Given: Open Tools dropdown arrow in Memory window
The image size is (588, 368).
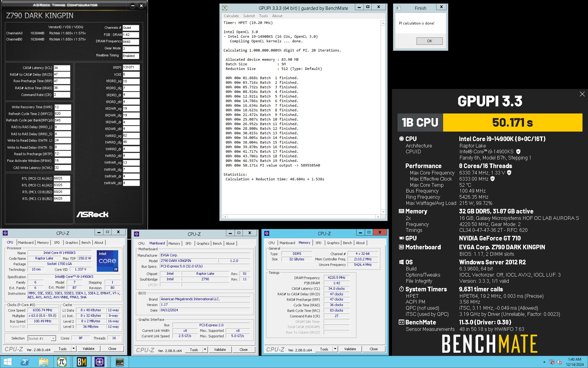Looking at the screenshot, I should [x=335, y=349].
